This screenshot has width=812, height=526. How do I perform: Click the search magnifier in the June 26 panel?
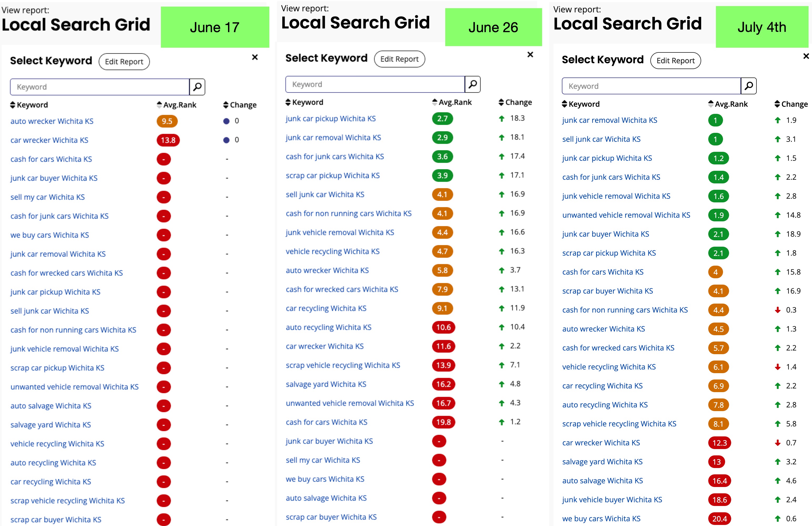473,84
